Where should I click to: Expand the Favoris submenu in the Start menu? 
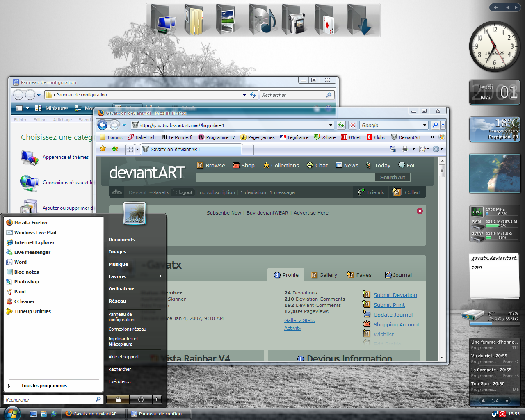(135, 276)
